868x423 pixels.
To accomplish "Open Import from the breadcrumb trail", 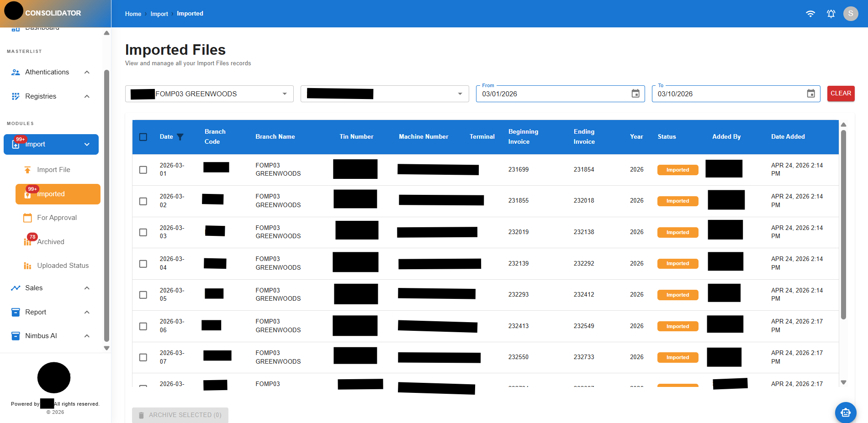I will pyautogui.click(x=159, y=14).
